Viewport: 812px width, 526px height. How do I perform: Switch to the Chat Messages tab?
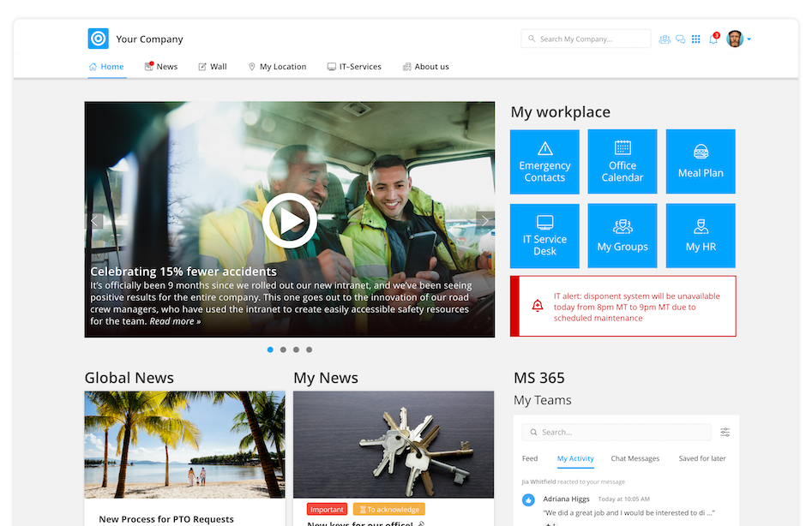[x=635, y=458]
